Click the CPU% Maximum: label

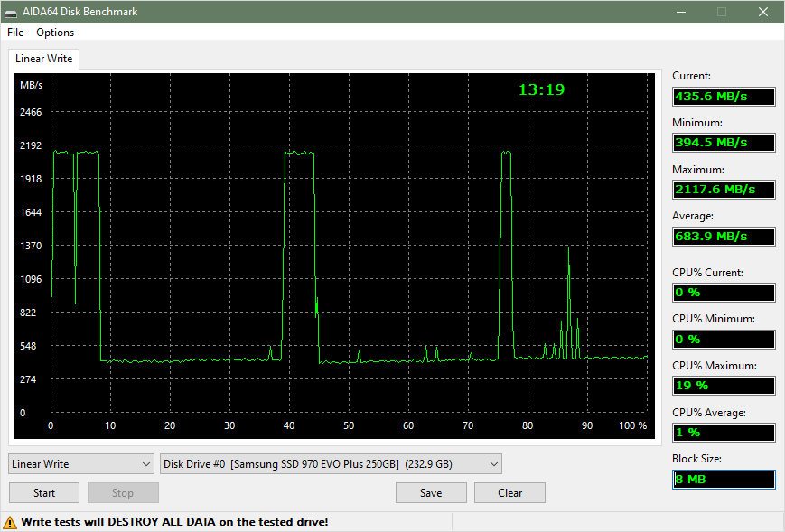[x=715, y=366]
